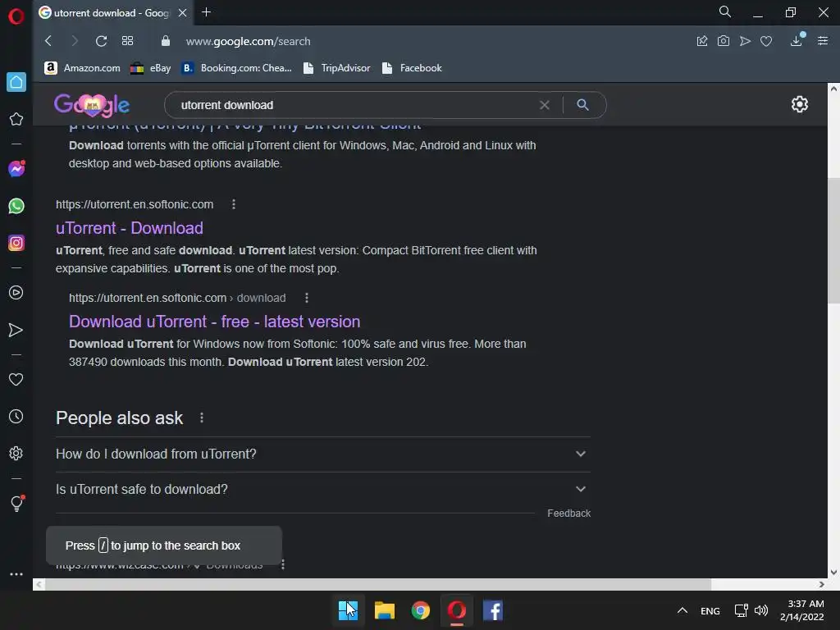Open the sidebar Player icon
The image size is (840, 630).
click(16, 293)
